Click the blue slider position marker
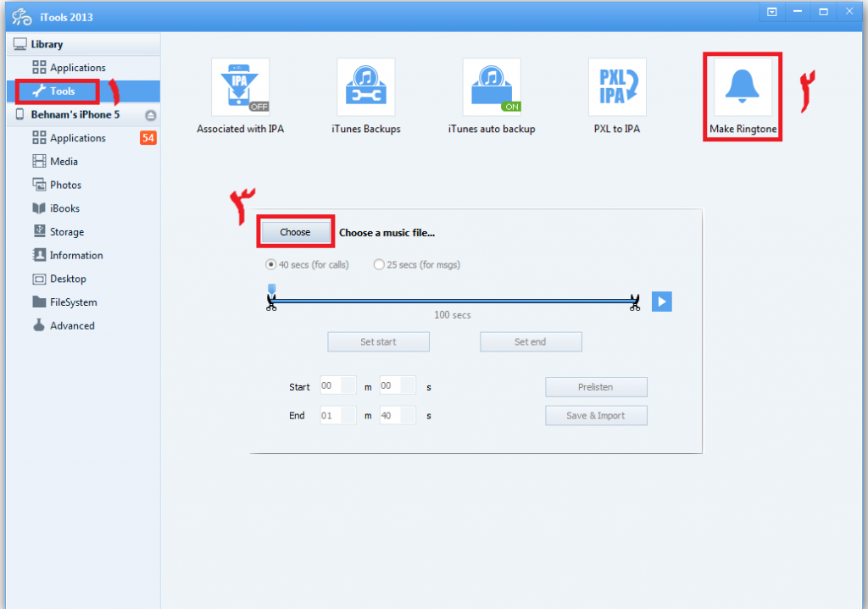The width and height of the screenshot is (868, 609). pyautogui.click(x=272, y=289)
